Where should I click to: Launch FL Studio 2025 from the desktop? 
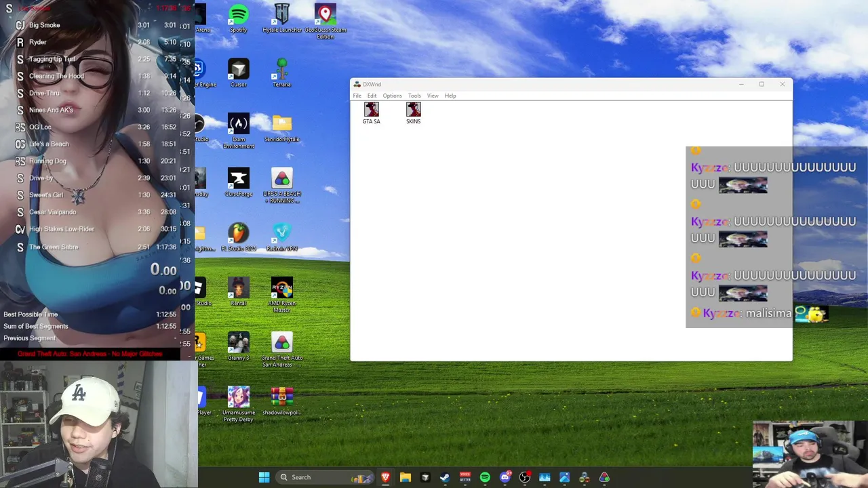[x=238, y=237]
